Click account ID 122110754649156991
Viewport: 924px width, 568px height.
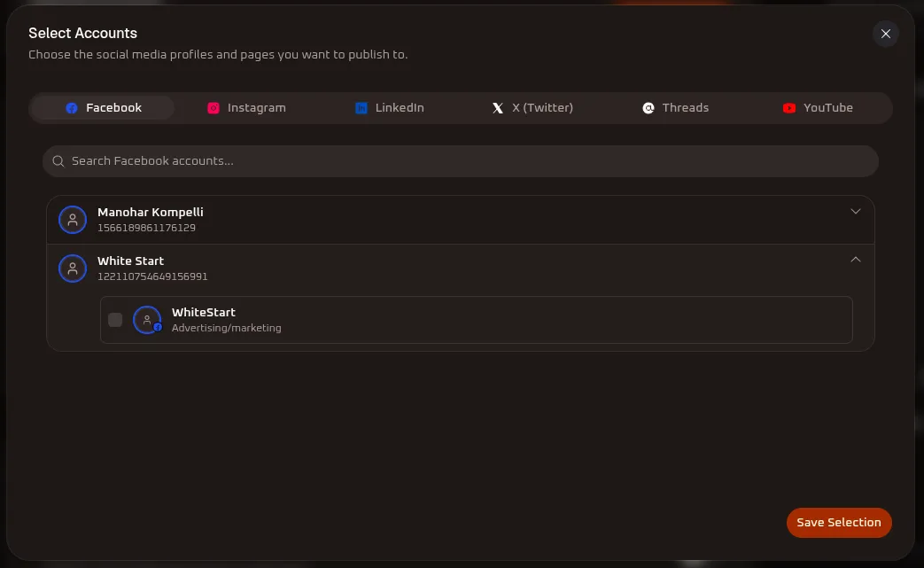click(152, 276)
